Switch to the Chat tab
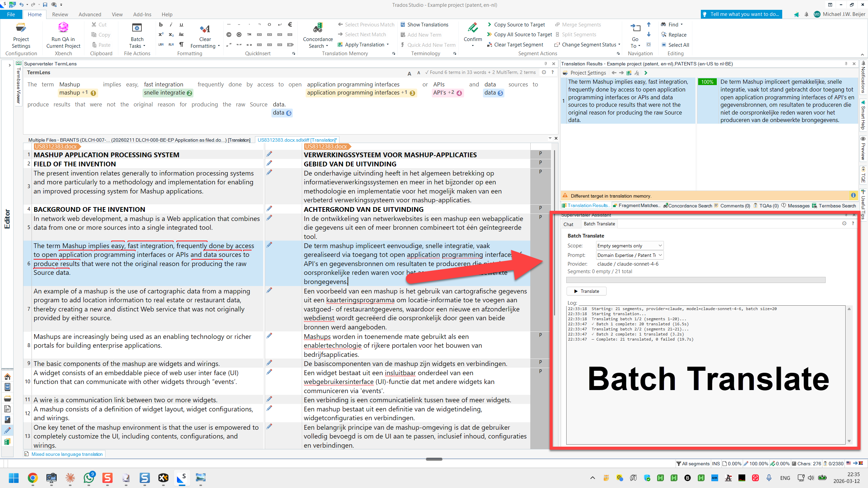868x488 pixels. (x=568, y=224)
